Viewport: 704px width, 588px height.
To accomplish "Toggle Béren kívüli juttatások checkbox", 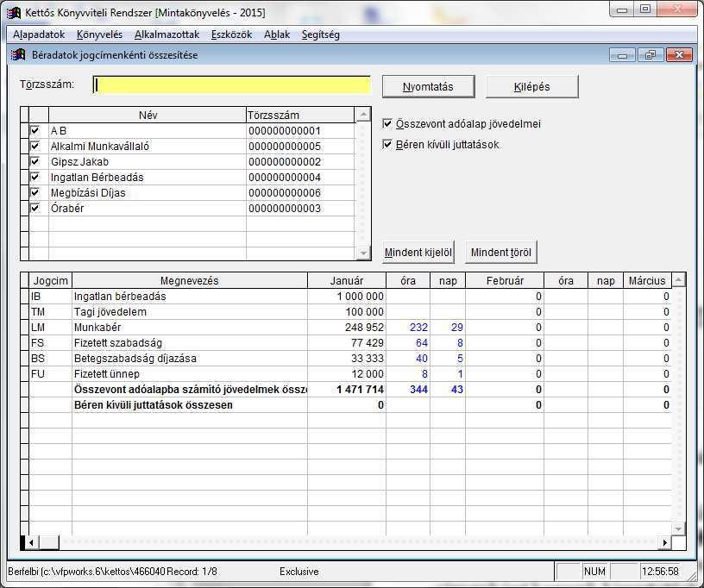I will coord(387,144).
